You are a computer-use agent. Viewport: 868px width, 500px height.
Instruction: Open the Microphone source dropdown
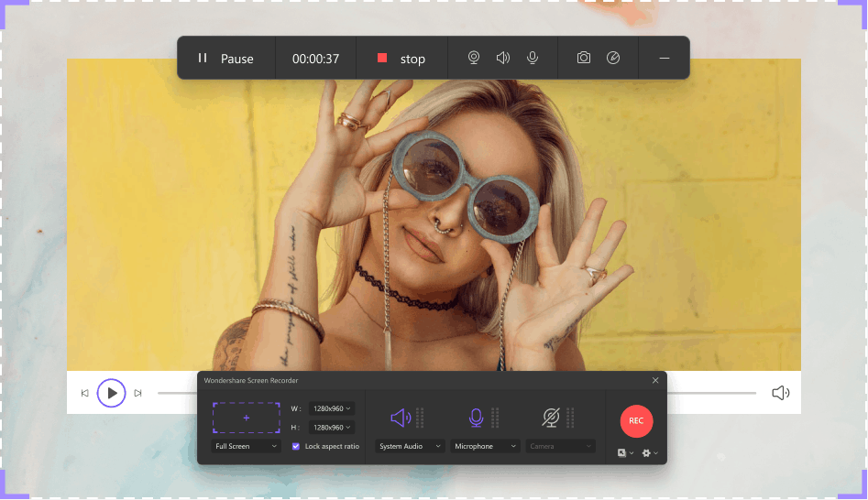pyautogui.click(x=486, y=446)
